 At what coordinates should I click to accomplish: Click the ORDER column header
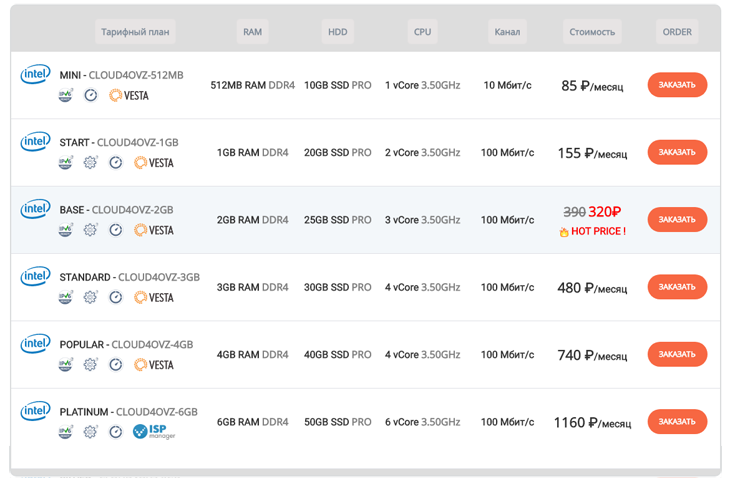677,32
